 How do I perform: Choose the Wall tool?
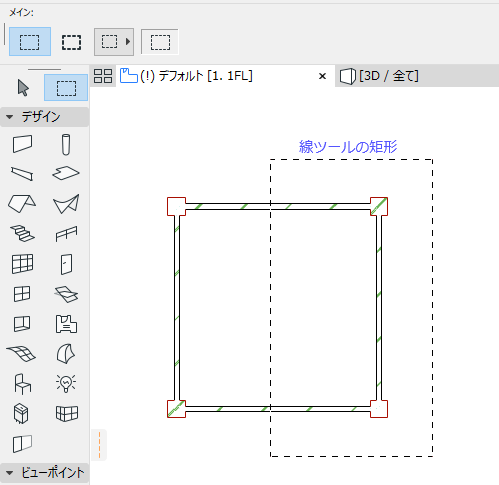(23, 144)
